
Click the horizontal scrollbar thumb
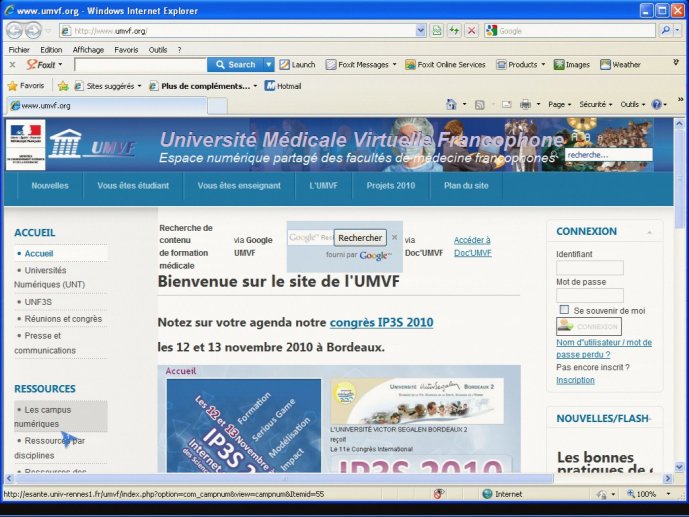[283, 478]
